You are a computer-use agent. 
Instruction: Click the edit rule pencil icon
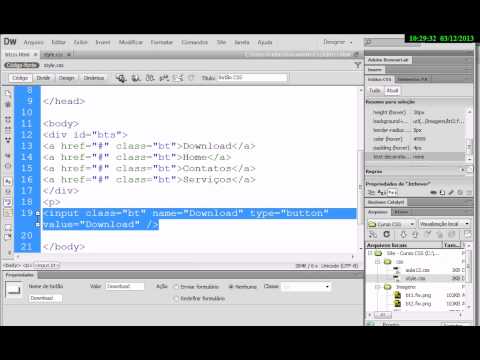coord(451,193)
